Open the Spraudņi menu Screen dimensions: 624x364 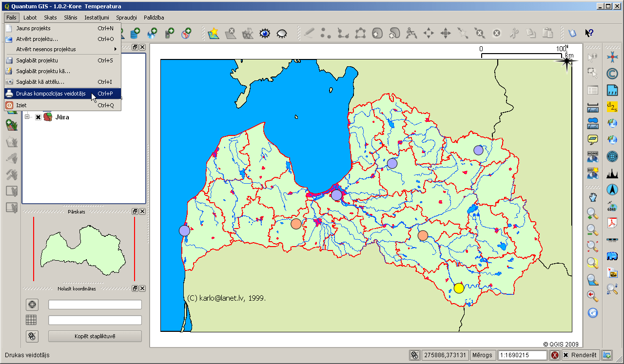[x=126, y=18]
